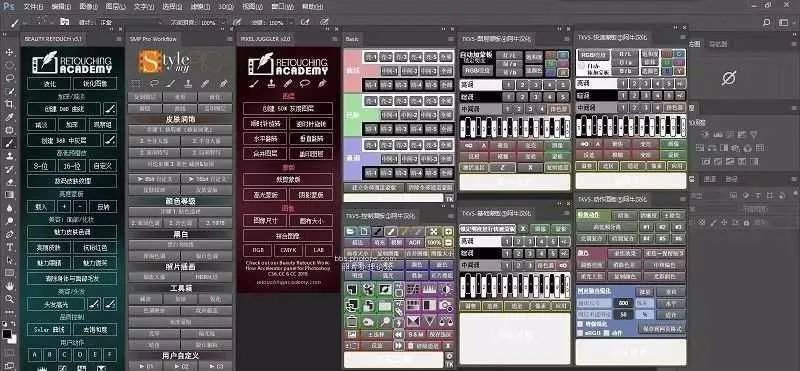Click the CMYK button in Pixel Juggler
Image resolution: width=800 pixels, height=371 pixels.
point(288,251)
